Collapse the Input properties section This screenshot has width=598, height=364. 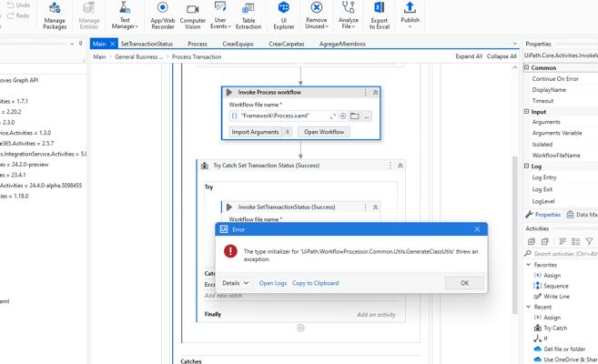(528, 112)
